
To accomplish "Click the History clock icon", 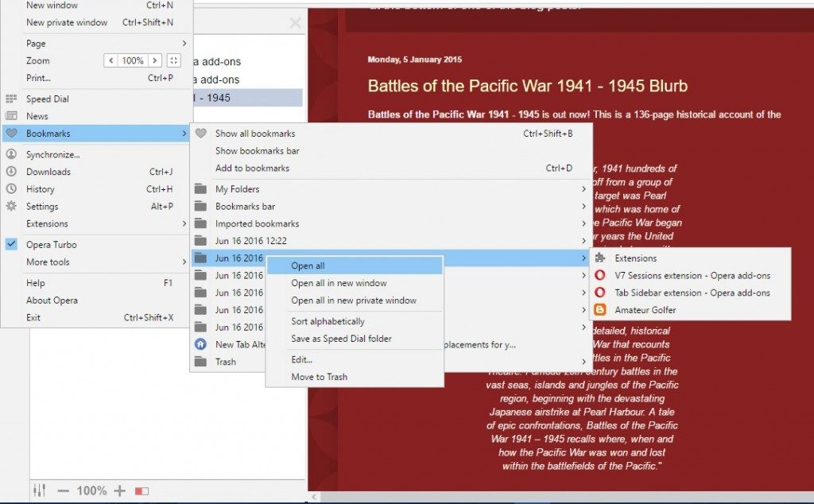I will [11, 189].
